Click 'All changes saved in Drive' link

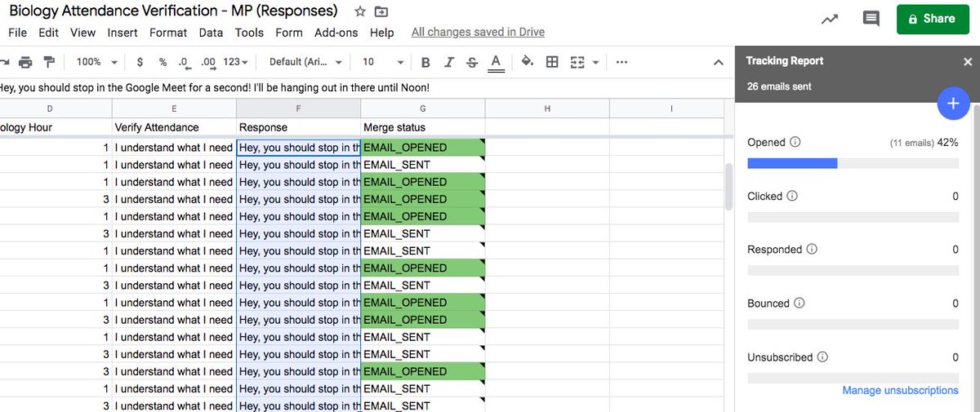tap(478, 33)
